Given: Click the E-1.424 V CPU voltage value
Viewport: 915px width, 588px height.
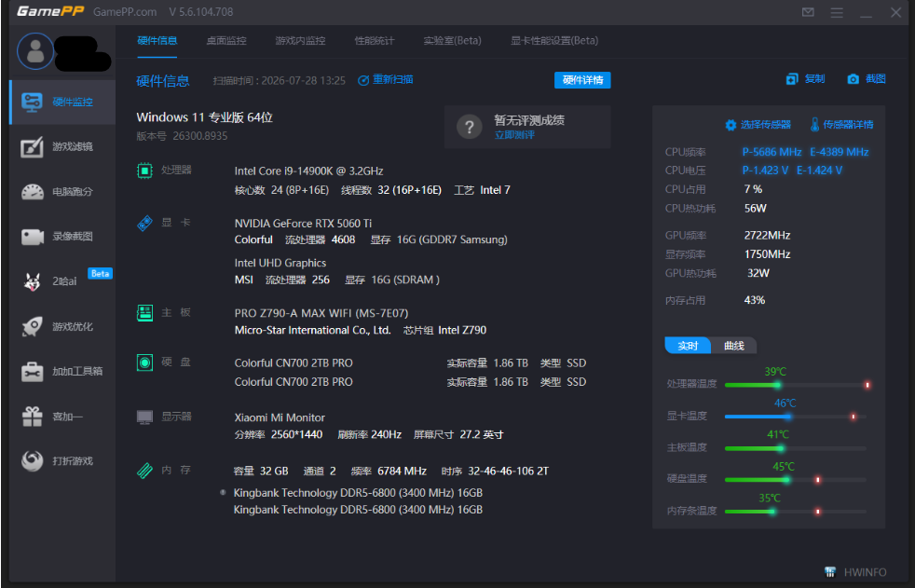Looking at the screenshot, I should 819,171.
